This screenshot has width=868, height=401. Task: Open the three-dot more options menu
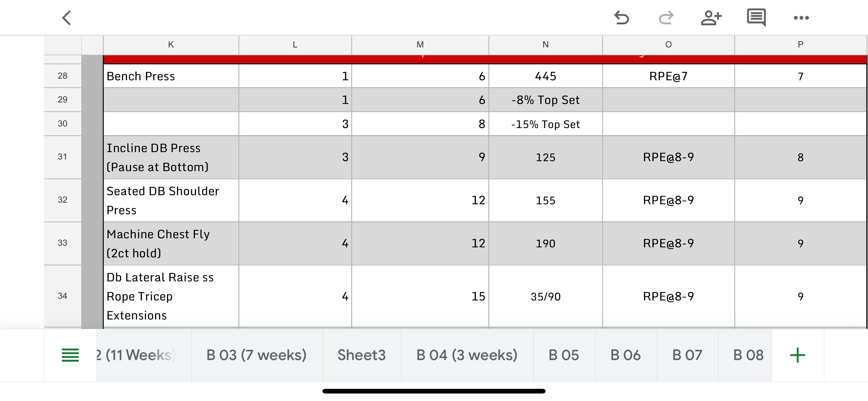801,18
